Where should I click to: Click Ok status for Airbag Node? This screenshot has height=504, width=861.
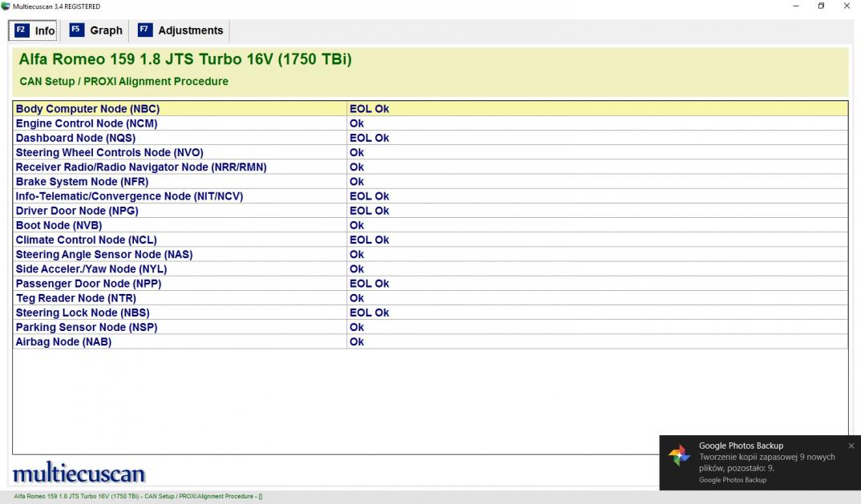click(x=357, y=341)
